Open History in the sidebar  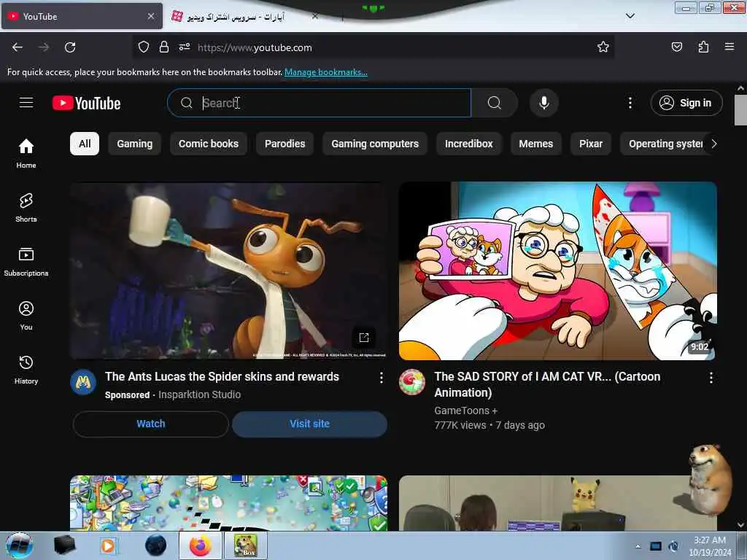coord(26,370)
